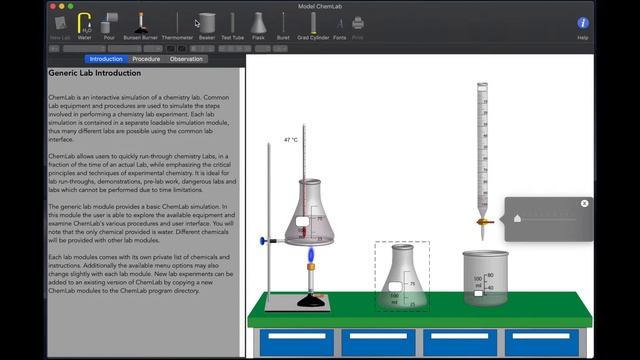
Task: Click the blue clamp knob on stand
Action: 262,241
